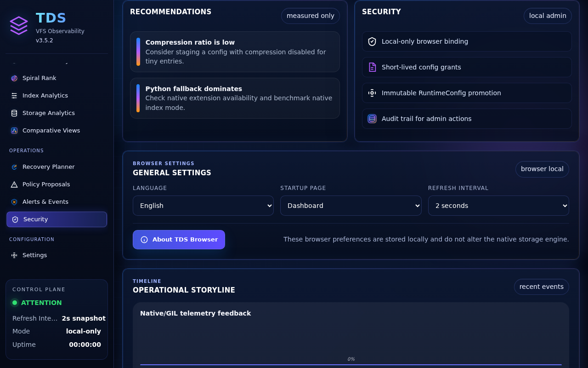Viewport: 588px width, 368px height.
Task: Click the Native/GIL telemetry feedback title
Action: [195, 313]
